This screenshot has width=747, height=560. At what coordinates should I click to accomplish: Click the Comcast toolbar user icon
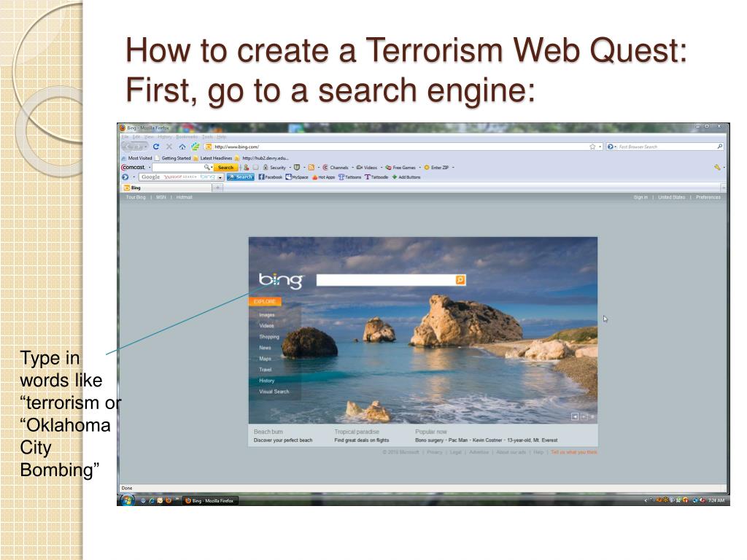(247, 167)
